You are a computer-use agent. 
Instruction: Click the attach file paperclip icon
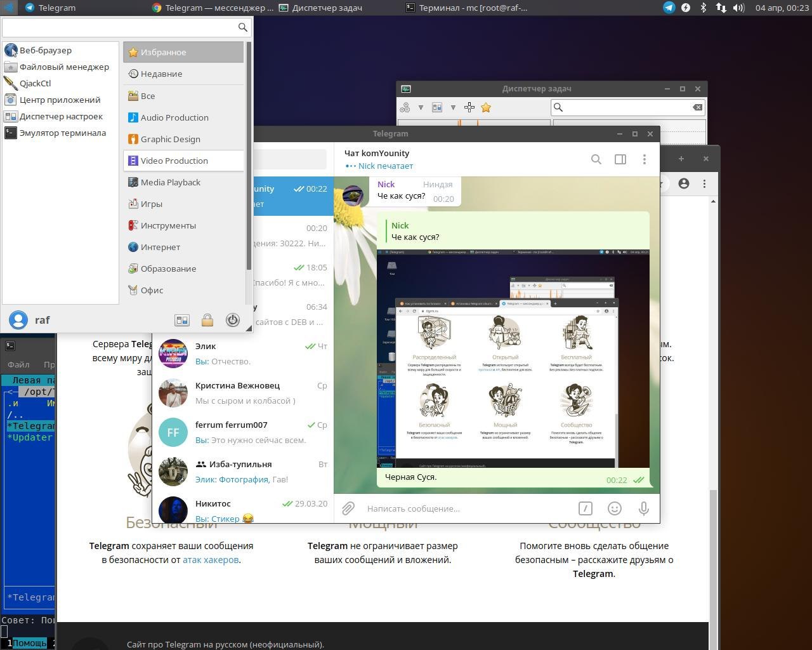(x=348, y=508)
